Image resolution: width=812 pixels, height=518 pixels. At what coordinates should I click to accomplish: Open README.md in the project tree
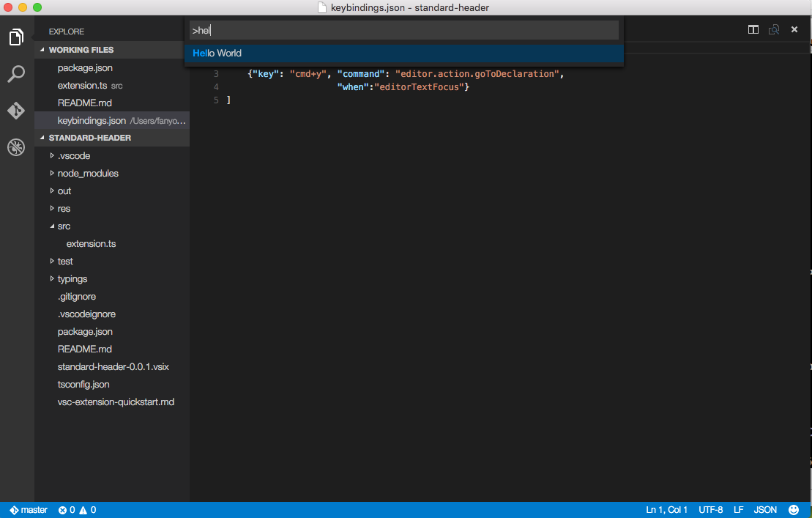click(x=112, y=349)
